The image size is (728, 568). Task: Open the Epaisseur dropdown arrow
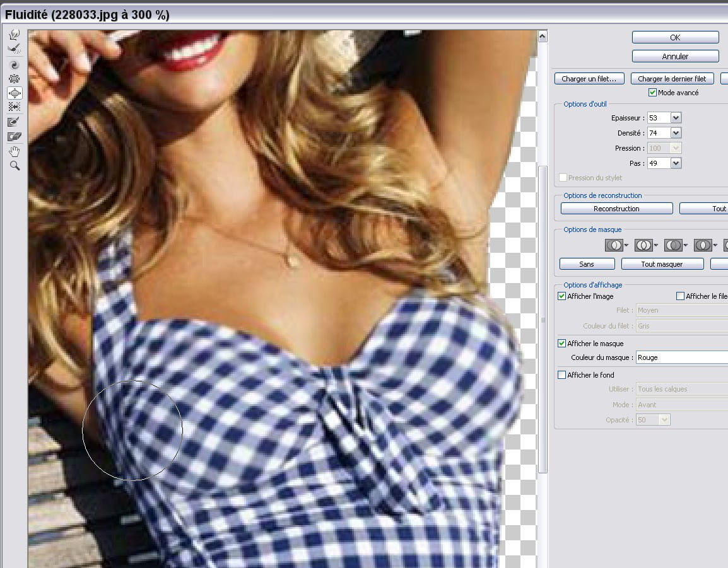click(676, 118)
